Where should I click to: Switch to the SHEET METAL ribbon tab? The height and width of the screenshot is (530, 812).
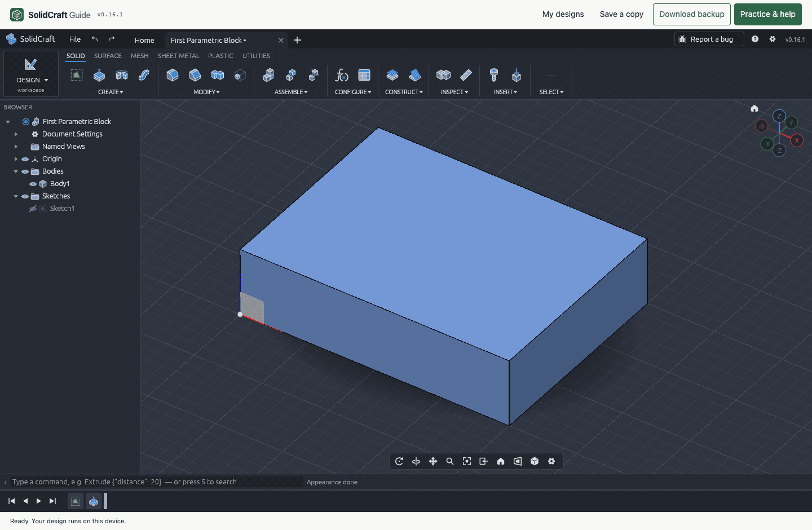(x=178, y=56)
